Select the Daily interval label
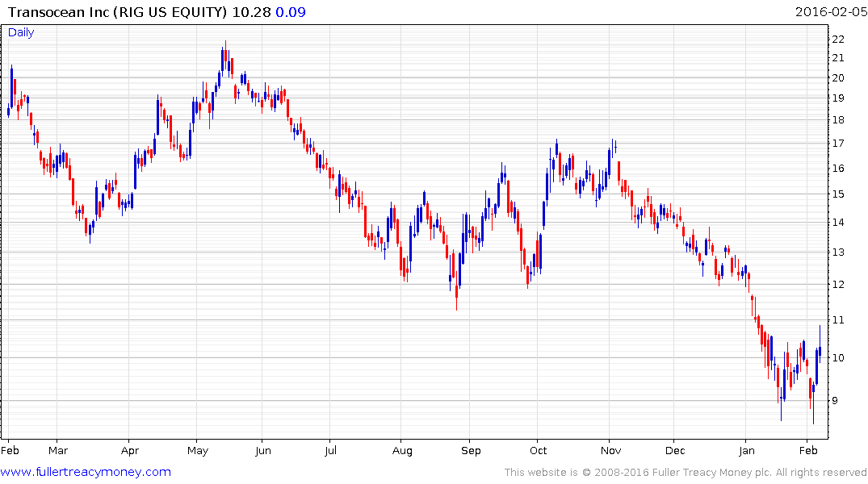This screenshot has width=868, height=484. tap(21, 32)
